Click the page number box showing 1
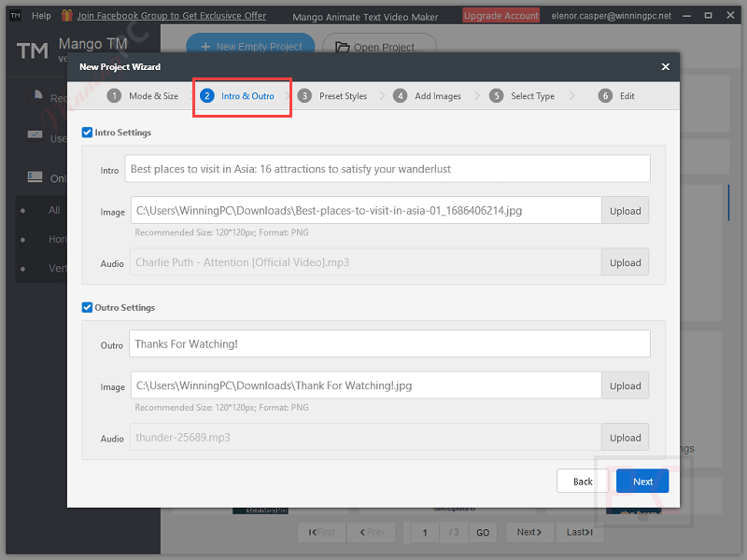The height and width of the screenshot is (560, 747). [425, 532]
